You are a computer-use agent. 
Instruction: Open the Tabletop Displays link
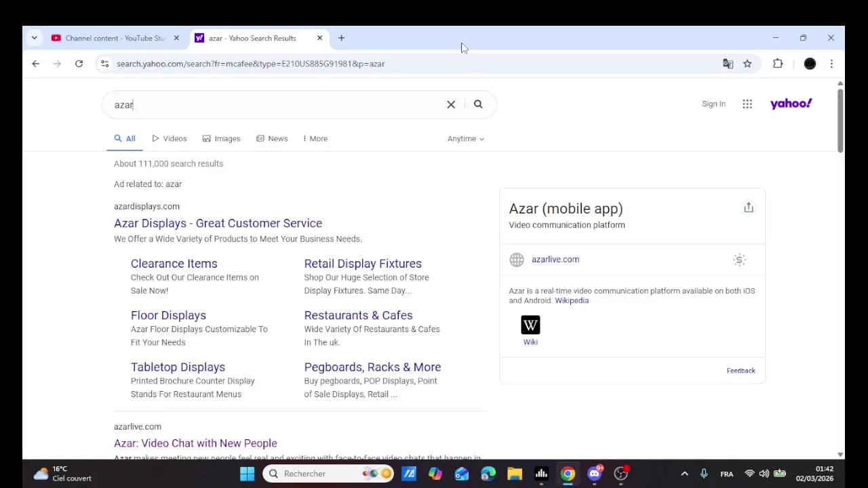coord(178,367)
